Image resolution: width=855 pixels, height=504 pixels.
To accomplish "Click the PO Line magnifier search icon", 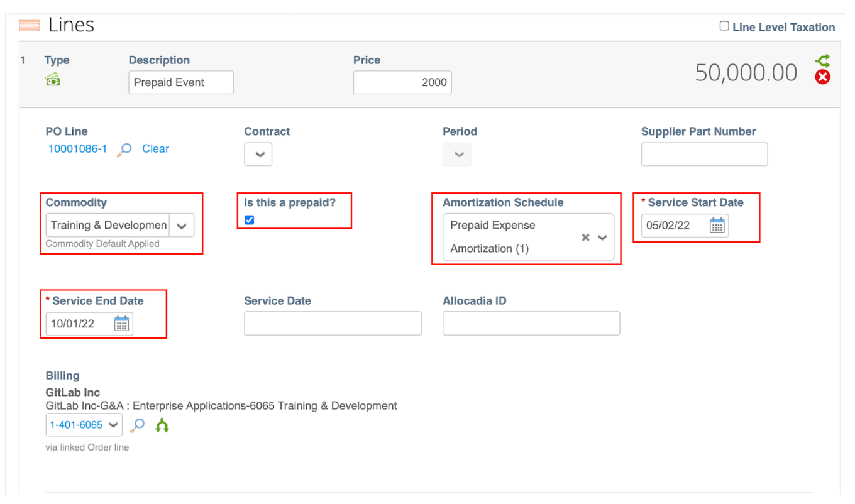I will (x=125, y=150).
